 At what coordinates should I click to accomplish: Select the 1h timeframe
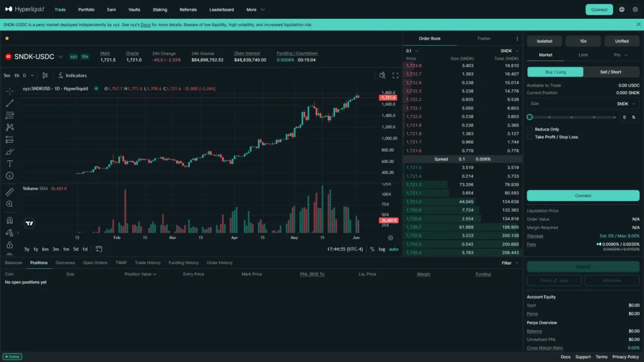pyautogui.click(x=16, y=75)
